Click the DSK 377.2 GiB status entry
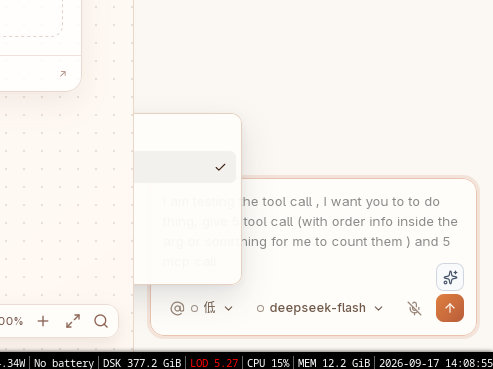This screenshot has width=493, height=369. click(142, 363)
